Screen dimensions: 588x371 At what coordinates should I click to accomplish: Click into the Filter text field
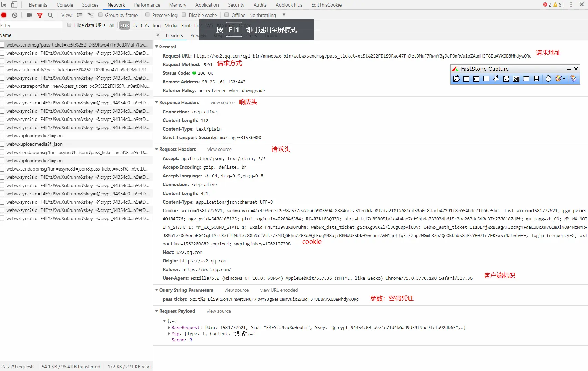[31, 25]
